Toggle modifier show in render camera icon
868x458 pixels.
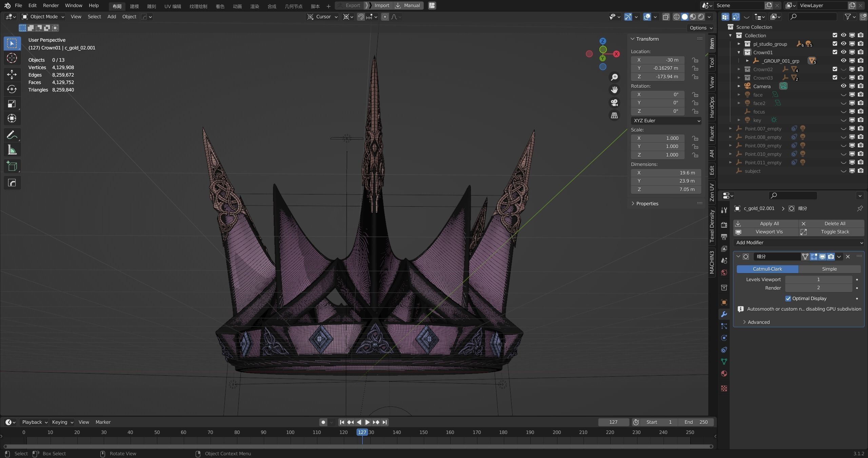pos(831,256)
